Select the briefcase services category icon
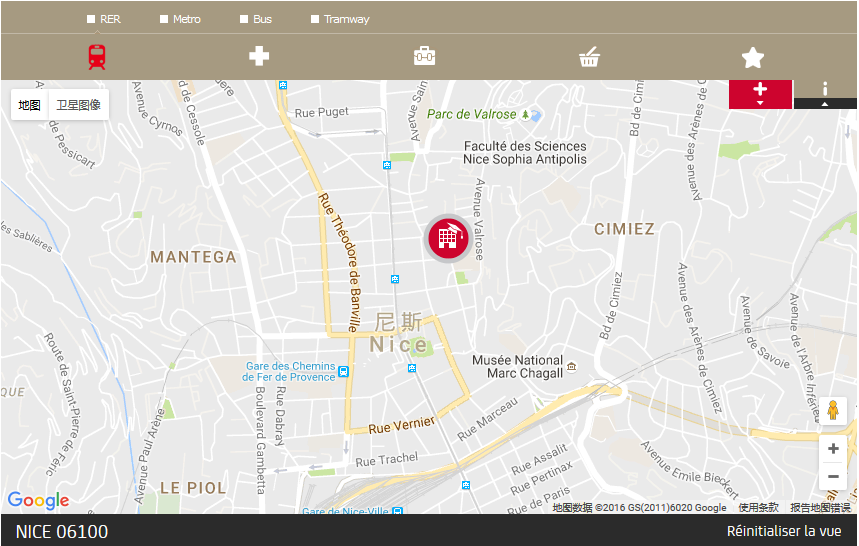Viewport: 859px width, 546px height. pos(425,56)
